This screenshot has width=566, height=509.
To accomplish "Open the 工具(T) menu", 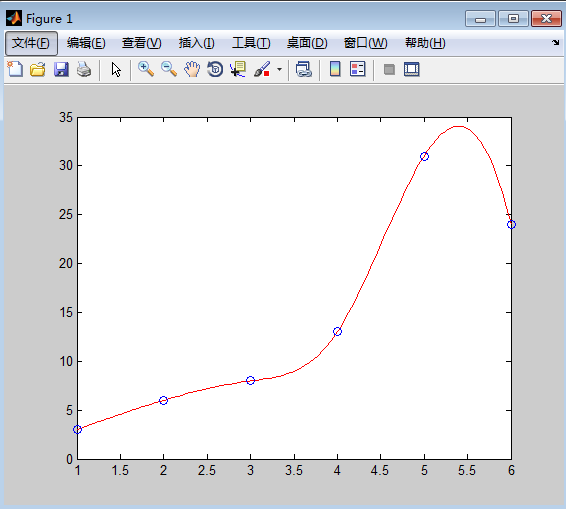I will 251,43.
